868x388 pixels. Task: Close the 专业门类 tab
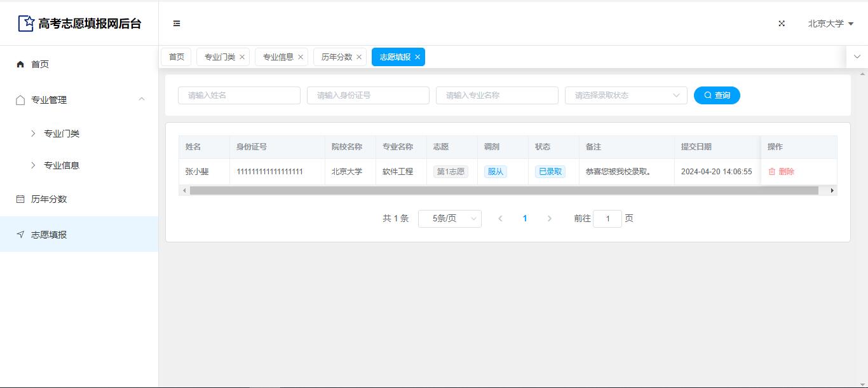point(242,57)
